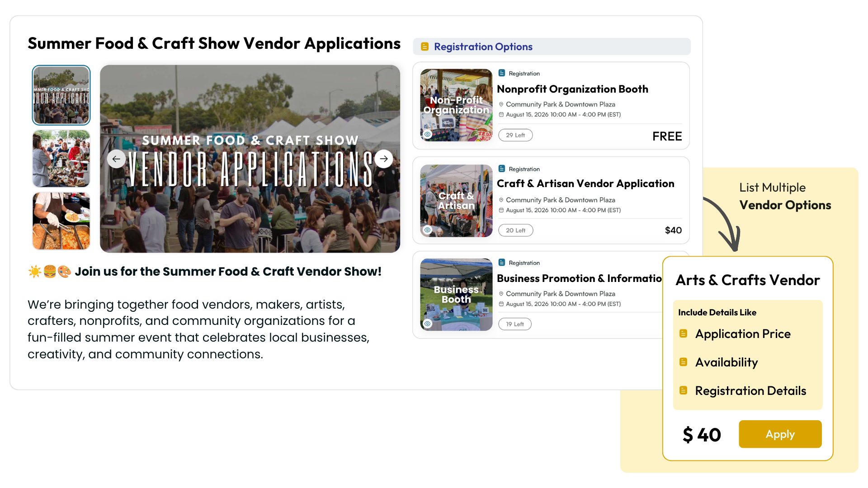Image resolution: width=868 pixels, height=488 pixels.
Task: Click the FREE price label
Action: 667,136
